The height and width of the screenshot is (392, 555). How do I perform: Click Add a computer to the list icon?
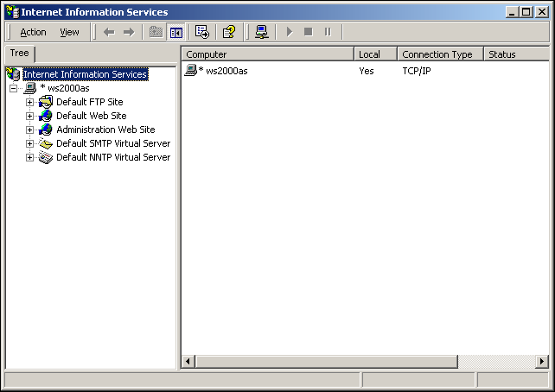(262, 32)
